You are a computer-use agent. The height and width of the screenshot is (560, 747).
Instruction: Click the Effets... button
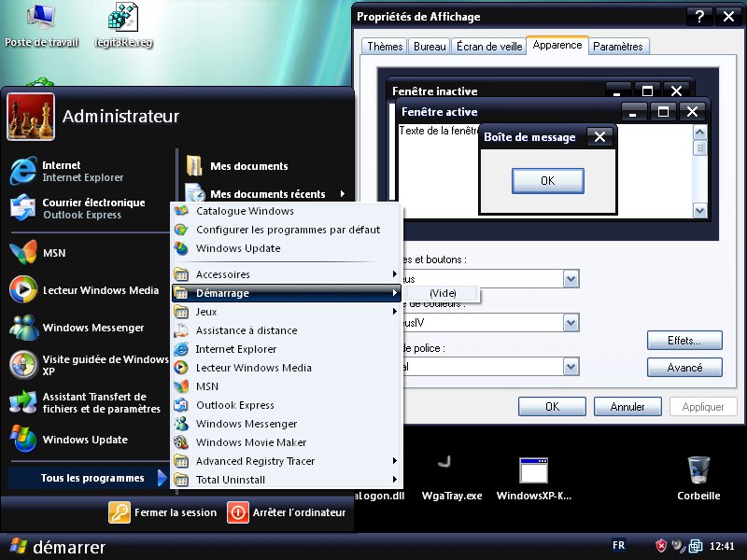click(684, 341)
